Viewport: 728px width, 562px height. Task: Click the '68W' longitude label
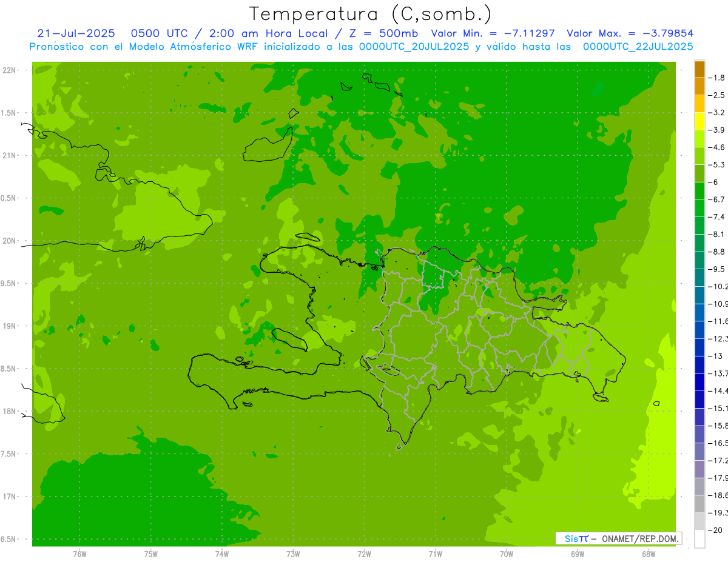[649, 554]
